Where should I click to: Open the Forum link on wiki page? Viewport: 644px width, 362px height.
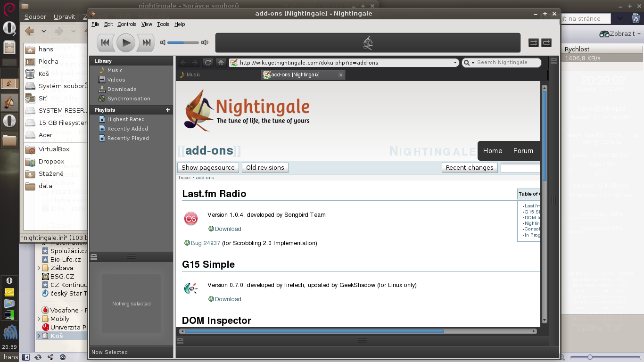(523, 151)
